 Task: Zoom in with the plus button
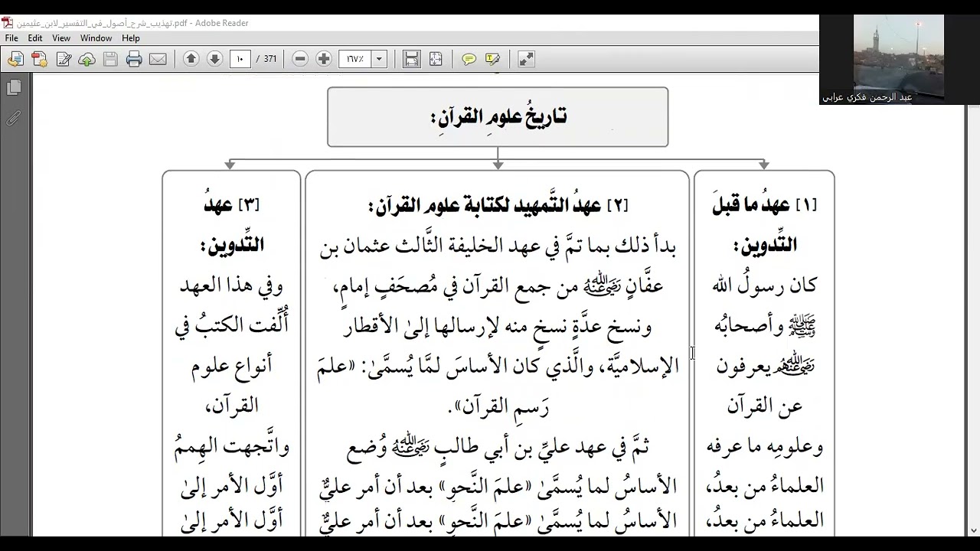click(323, 59)
